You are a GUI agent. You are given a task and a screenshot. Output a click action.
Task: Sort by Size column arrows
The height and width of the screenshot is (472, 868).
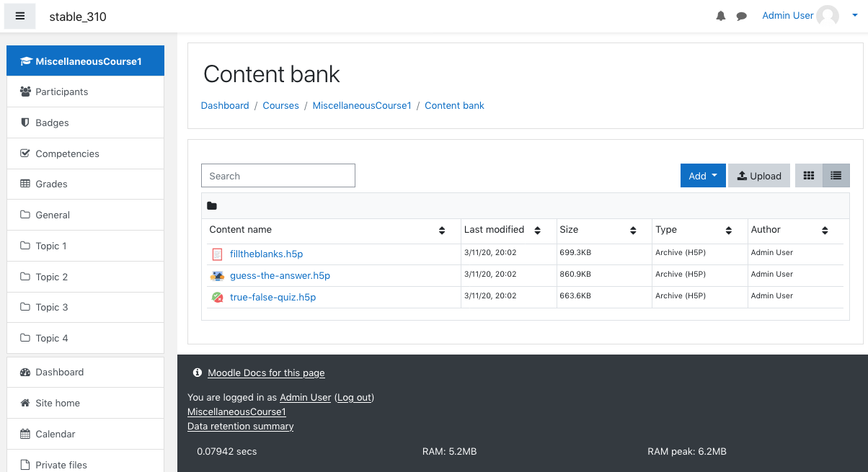(x=633, y=231)
